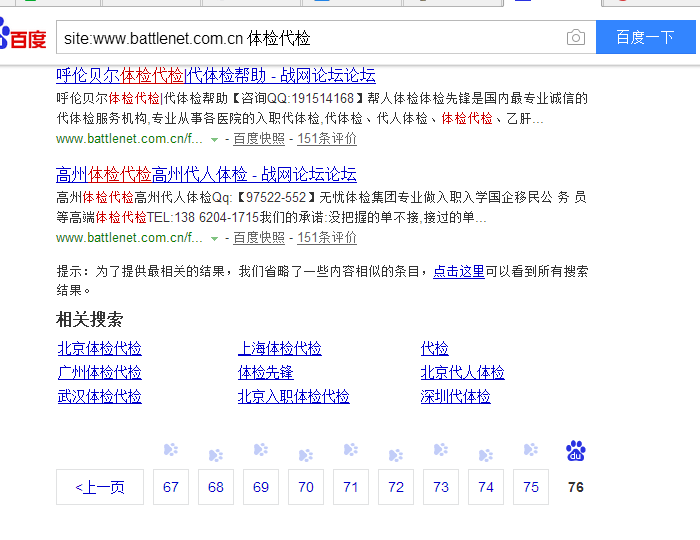Screen dimensions: 700x540
Task: Click 点击这里 to show all results
Action: (459, 271)
